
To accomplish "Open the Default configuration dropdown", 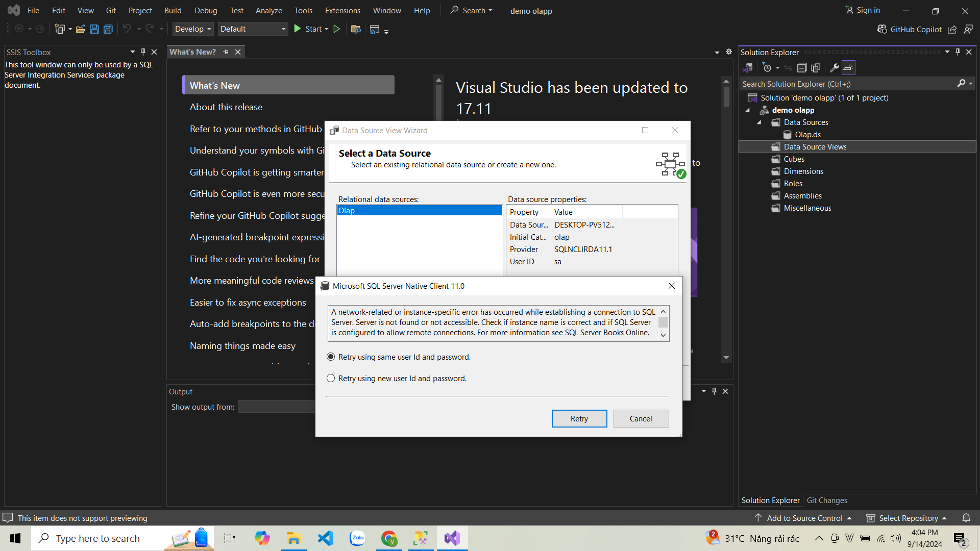I will (253, 29).
